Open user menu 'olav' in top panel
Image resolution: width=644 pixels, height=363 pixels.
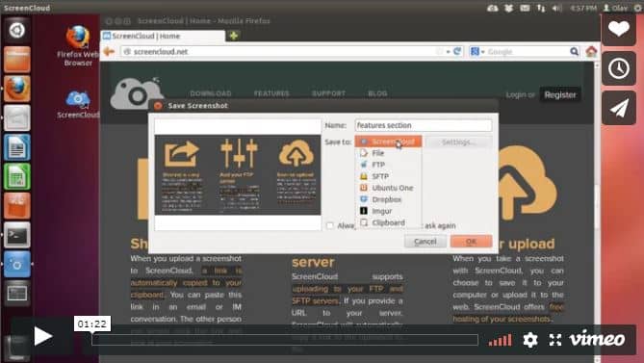click(x=615, y=8)
